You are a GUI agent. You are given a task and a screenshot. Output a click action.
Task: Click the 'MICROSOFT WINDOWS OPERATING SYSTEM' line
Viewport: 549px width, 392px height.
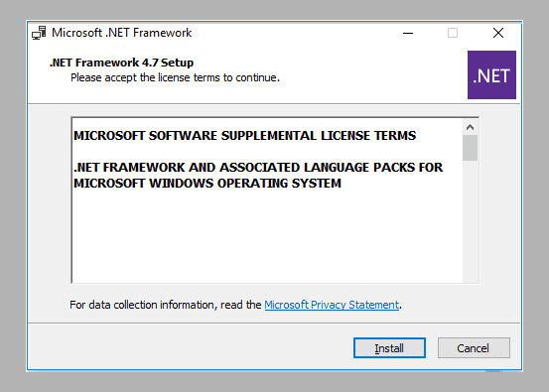coord(207,184)
